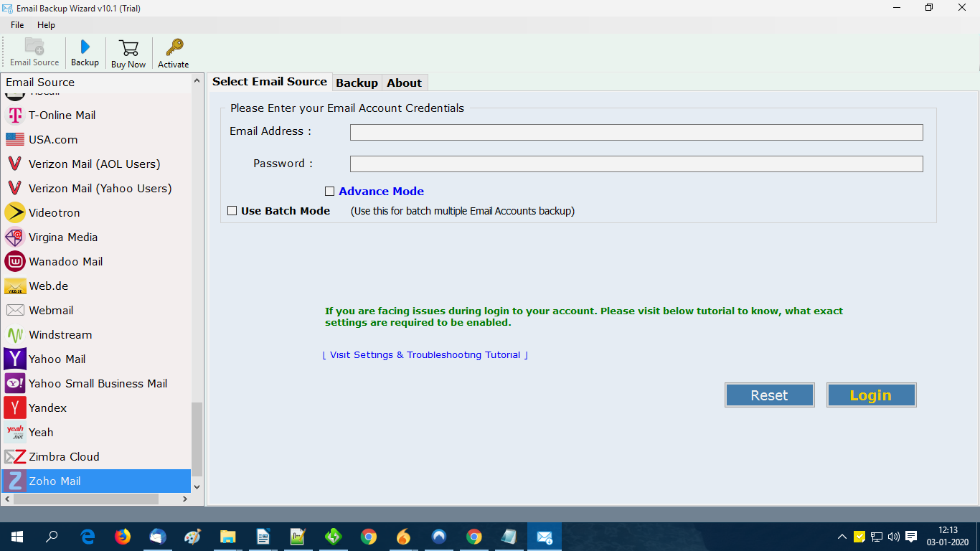Image resolution: width=980 pixels, height=551 pixels.
Task: Launch Microsoft Edge from the taskbar
Action: click(88, 537)
